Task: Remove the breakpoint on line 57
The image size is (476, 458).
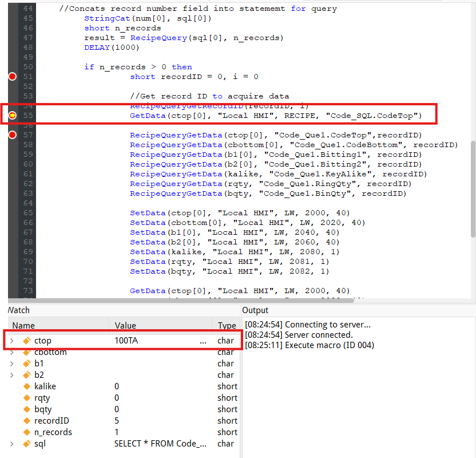Action: [x=12, y=135]
